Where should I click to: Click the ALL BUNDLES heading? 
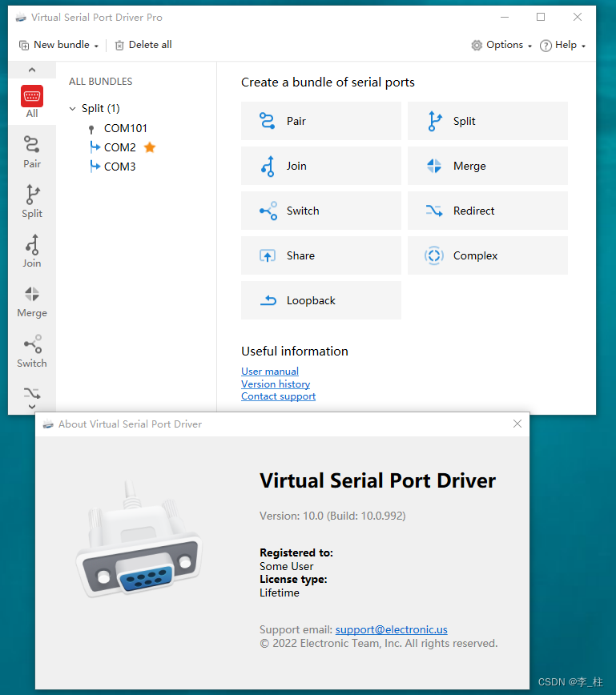101,82
